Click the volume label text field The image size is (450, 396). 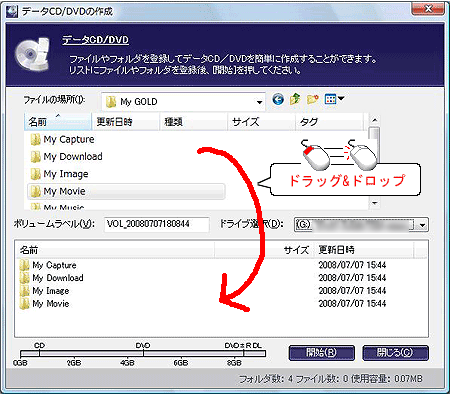[157, 224]
